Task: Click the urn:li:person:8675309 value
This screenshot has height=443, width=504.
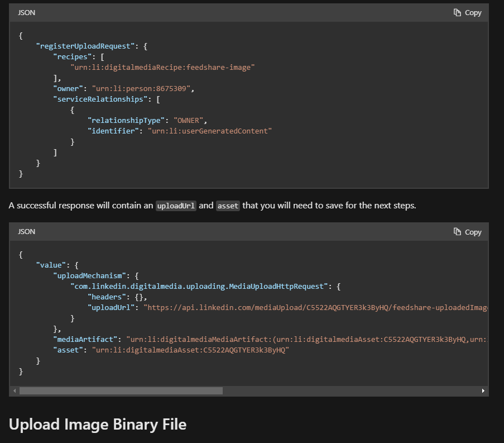Action: (x=141, y=88)
